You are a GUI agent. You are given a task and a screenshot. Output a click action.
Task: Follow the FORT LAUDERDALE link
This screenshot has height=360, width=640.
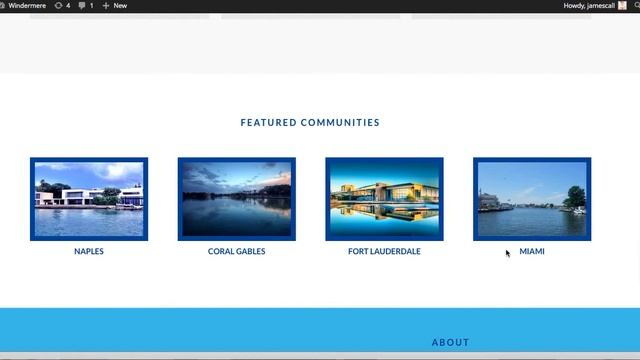pyautogui.click(x=384, y=251)
